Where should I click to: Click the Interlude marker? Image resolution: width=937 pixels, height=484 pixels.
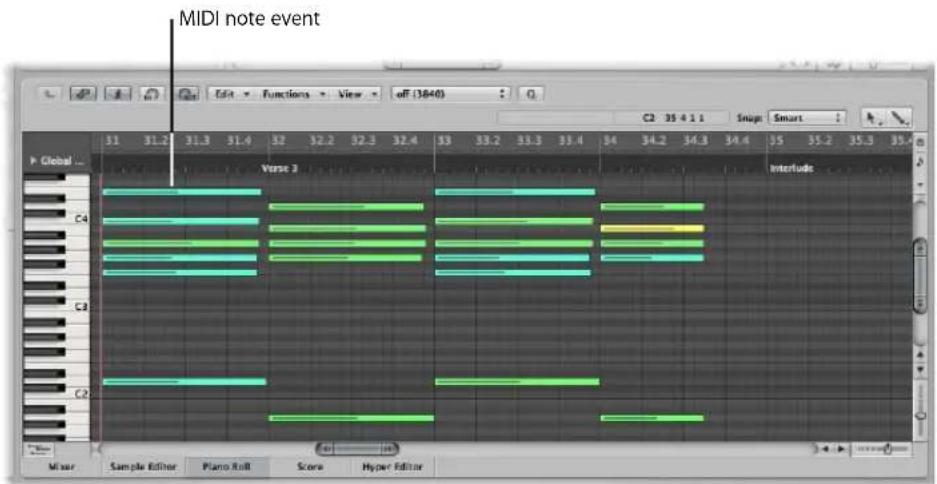coord(791,169)
